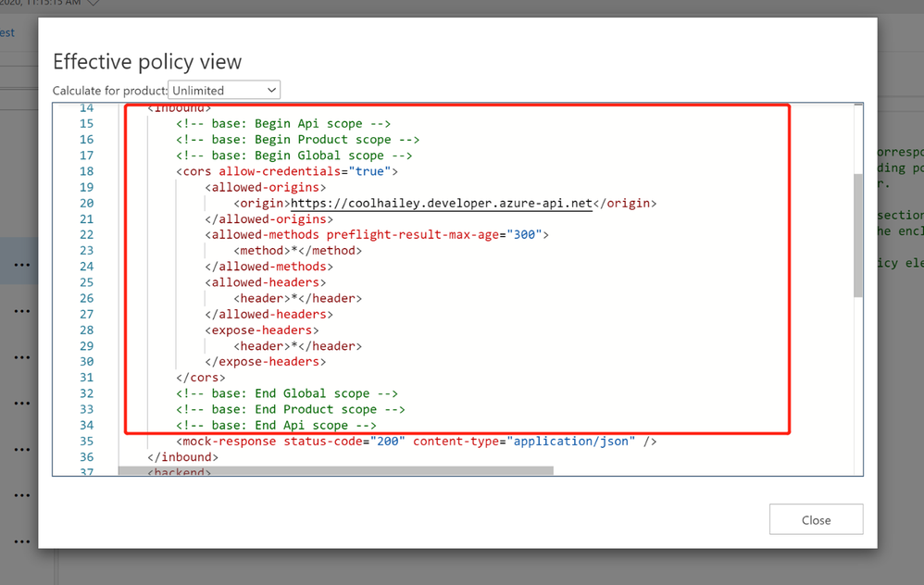Click the bottom-most ellipsis menu icon
The image size is (924, 585).
[x=22, y=541]
